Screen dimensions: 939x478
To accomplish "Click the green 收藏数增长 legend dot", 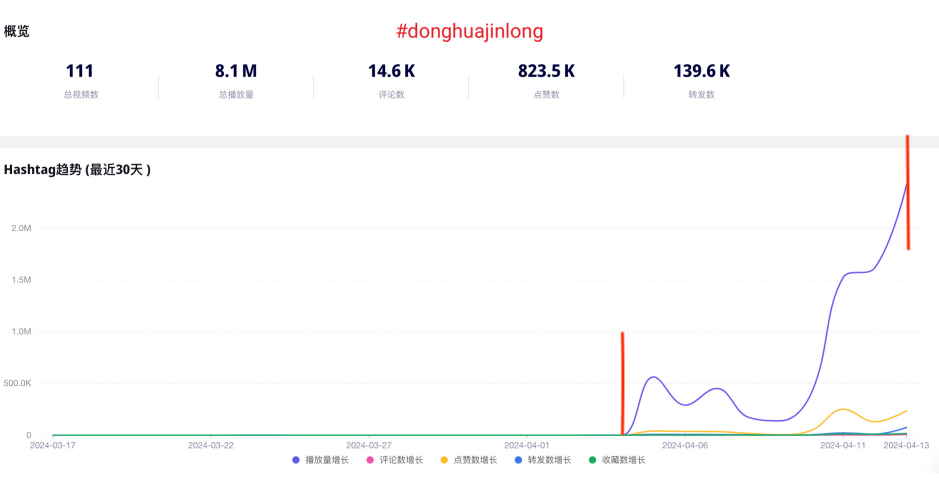I will (592, 460).
